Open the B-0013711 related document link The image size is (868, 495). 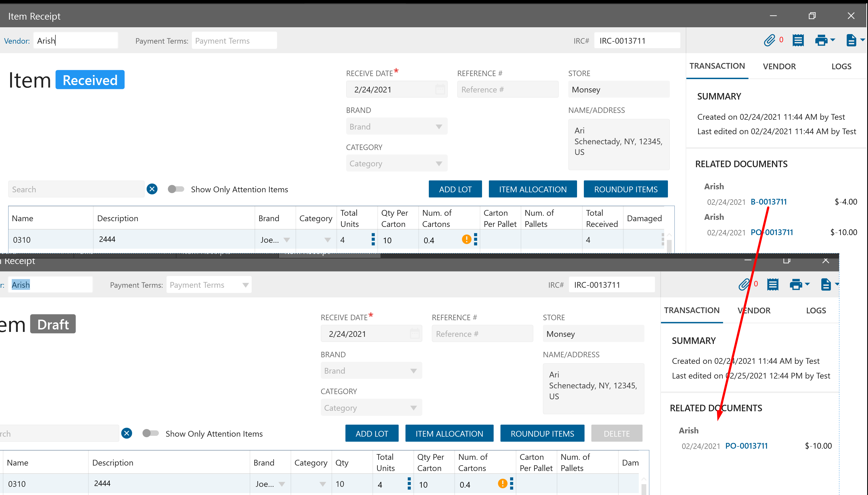(x=768, y=202)
